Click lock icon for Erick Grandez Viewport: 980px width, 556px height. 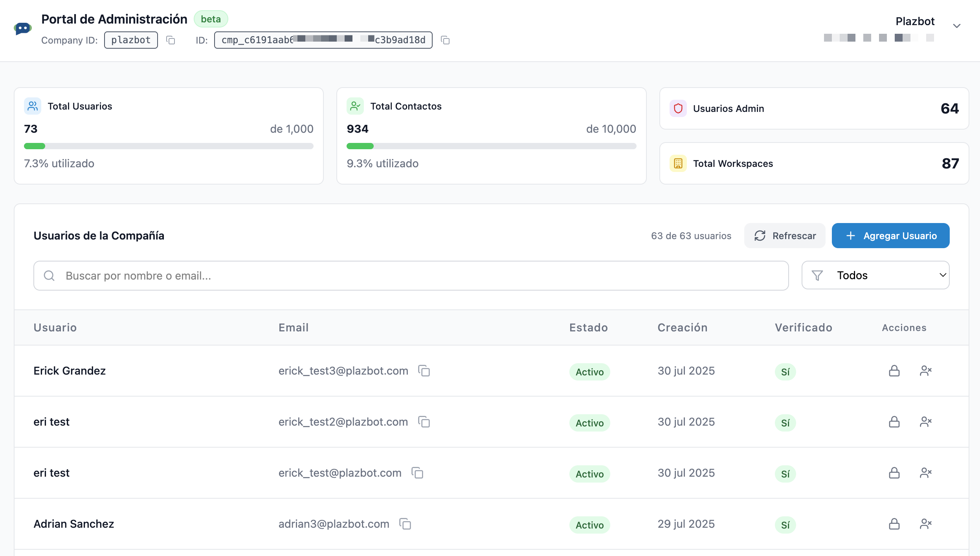point(894,371)
